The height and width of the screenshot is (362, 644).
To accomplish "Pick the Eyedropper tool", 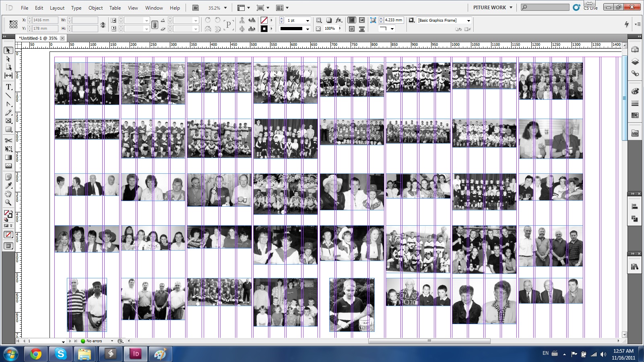I will tap(8, 185).
